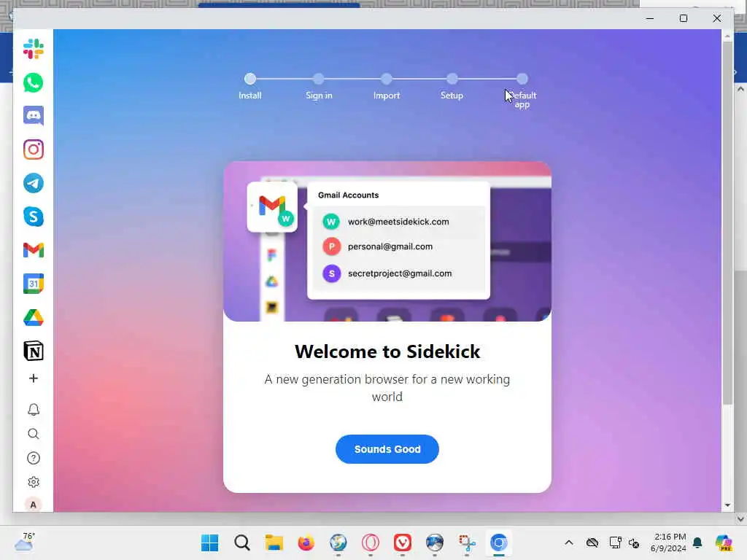This screenshot has height=560, width=747.
Task: Open the Slack app in sidebar
Action: pos(34,49)
